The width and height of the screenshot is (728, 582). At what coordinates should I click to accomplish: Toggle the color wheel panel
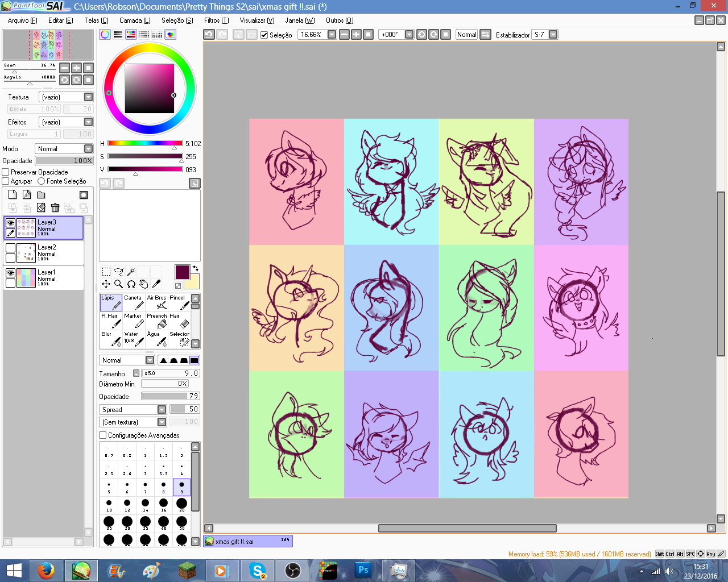click(105, 35)
